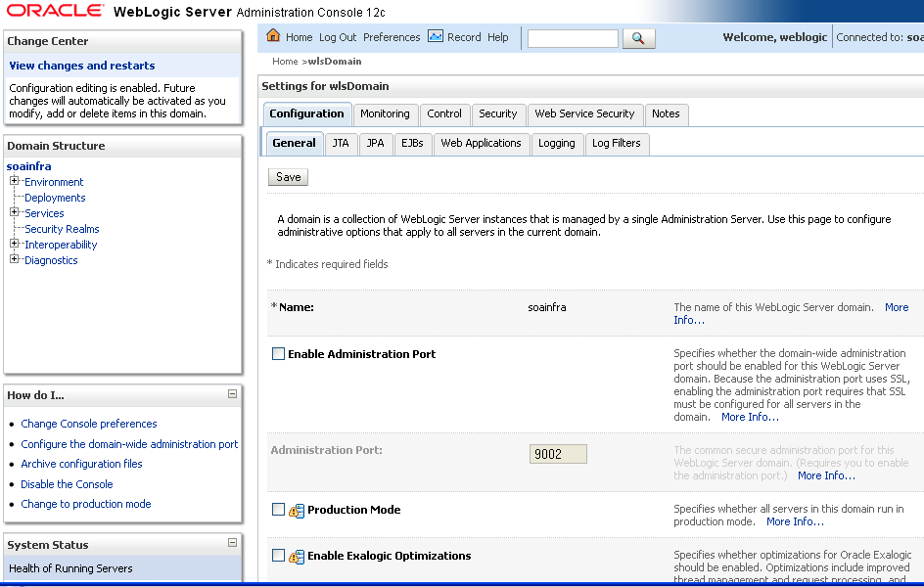Click Archive configuration files link
The width and height of the screenshot is (924, 587).
click(x=81, y=464)
